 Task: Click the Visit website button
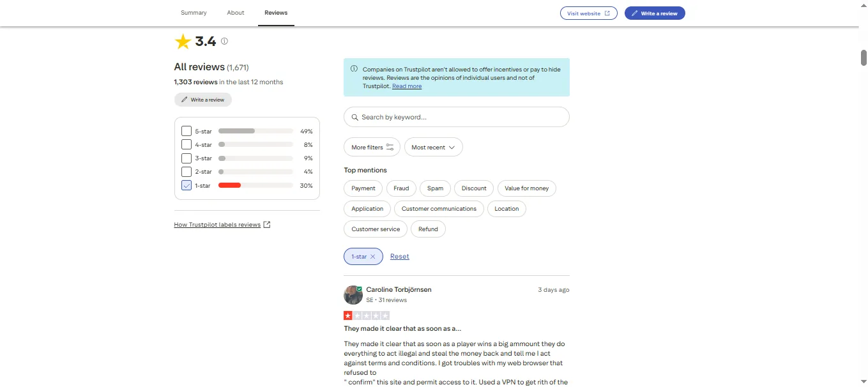coord(589,13)
